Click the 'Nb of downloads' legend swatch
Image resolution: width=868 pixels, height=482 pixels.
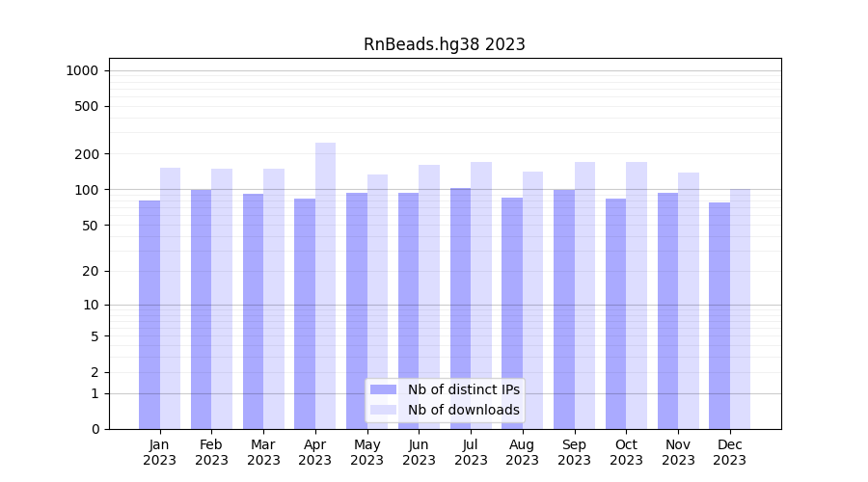coord(383,410)
